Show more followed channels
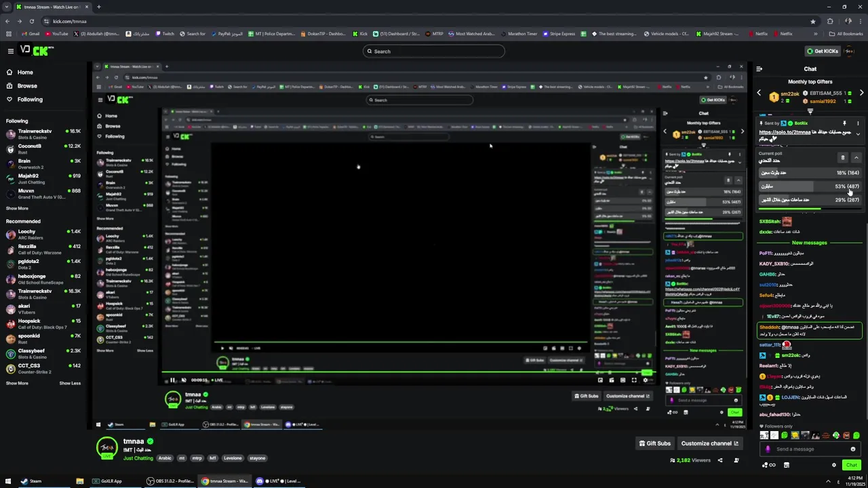The height and width of the screenshot is (488, 868). tap(17, 208)
